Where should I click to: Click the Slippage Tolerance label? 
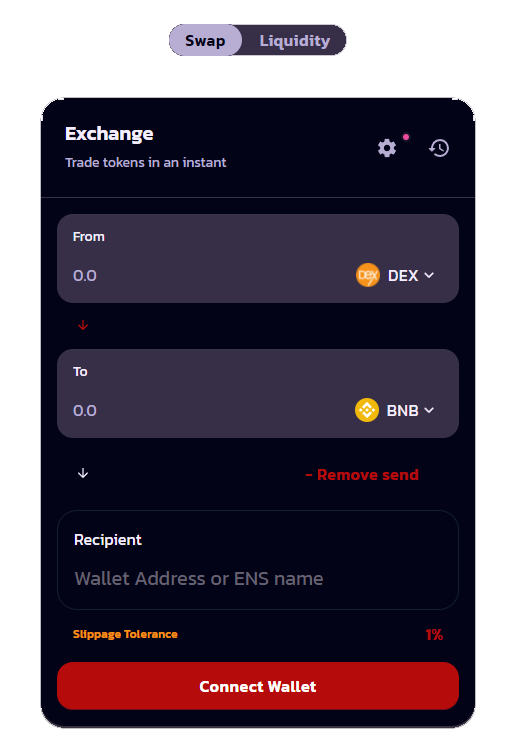click(125, 634)
